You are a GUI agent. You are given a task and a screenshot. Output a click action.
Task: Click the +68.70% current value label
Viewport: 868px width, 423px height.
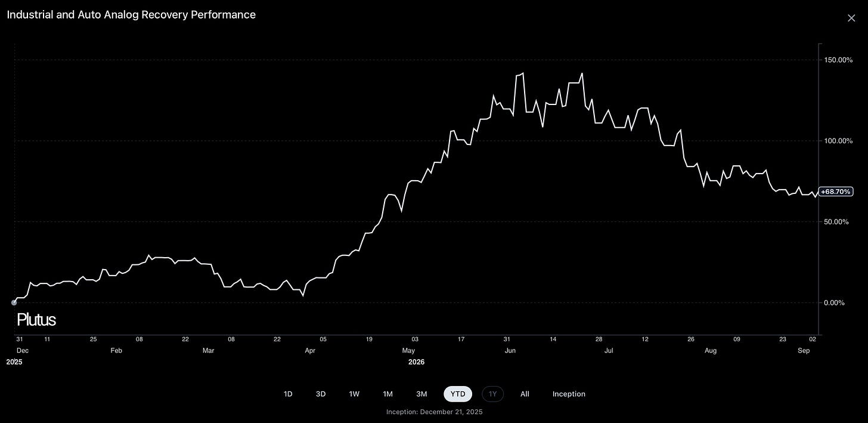pos(836,192)
